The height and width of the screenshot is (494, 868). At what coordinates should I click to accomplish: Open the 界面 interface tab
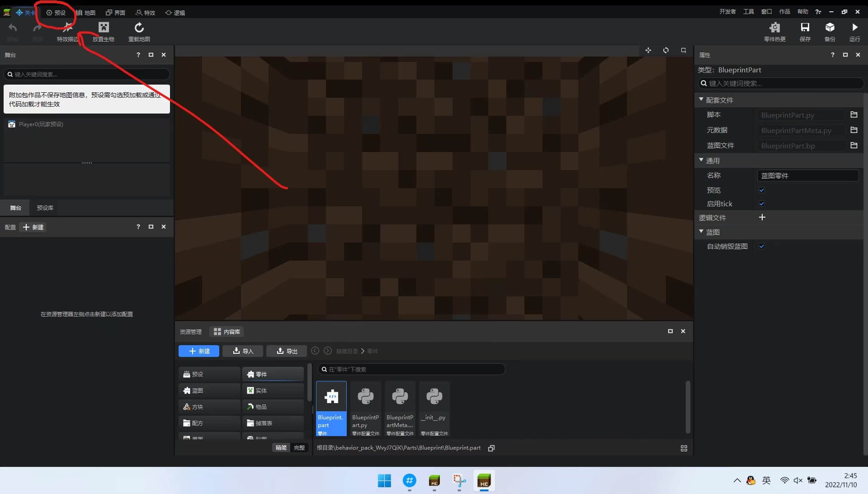coord(116,13)
